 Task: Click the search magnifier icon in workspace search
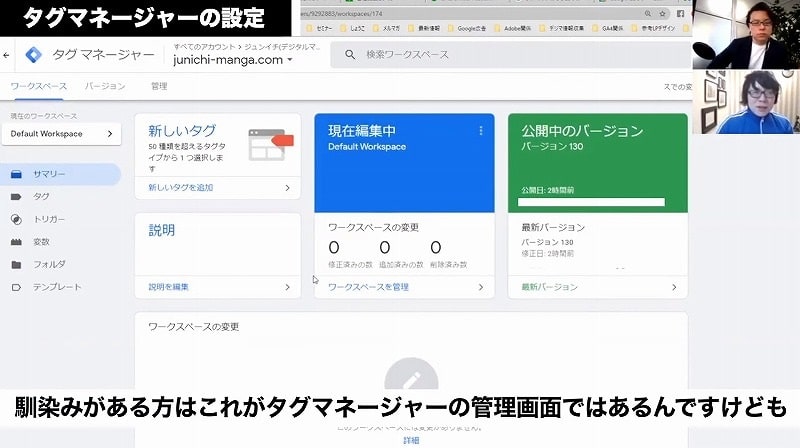[x=350, y=54]
